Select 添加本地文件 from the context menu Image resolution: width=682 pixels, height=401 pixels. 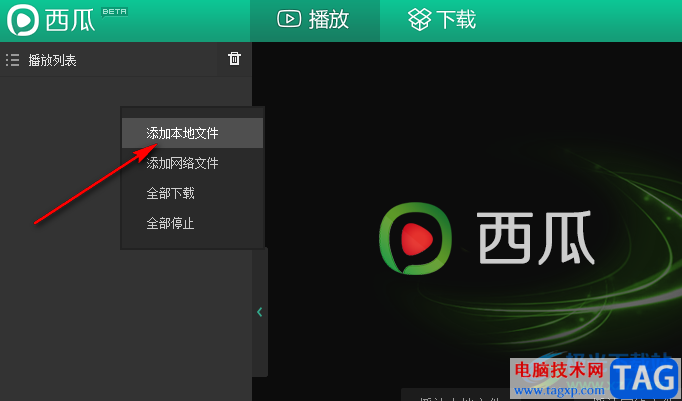pos(192,133)
